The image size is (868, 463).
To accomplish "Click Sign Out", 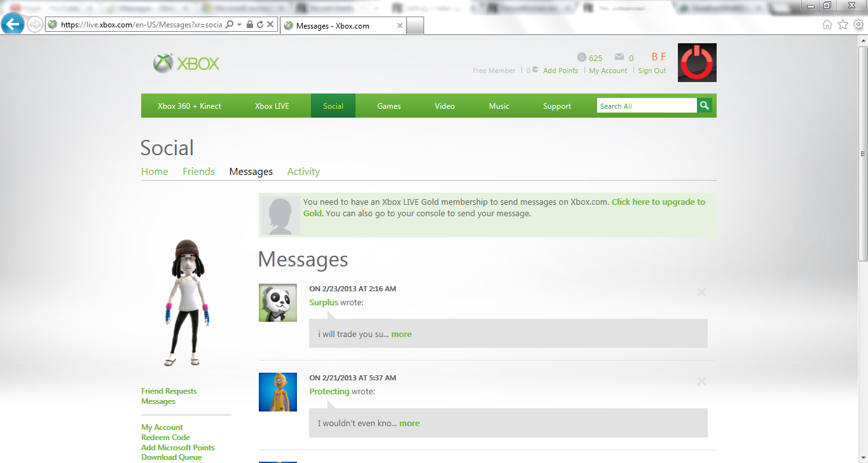I will point(652,71).
